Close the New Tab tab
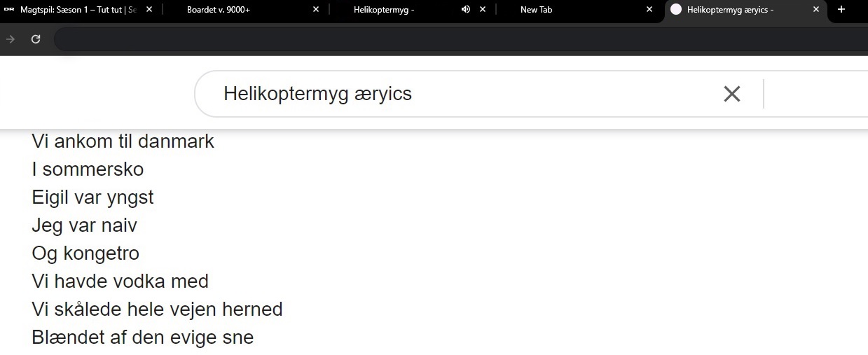This screenshot has height=355, width=868. (x=649, y=10)
